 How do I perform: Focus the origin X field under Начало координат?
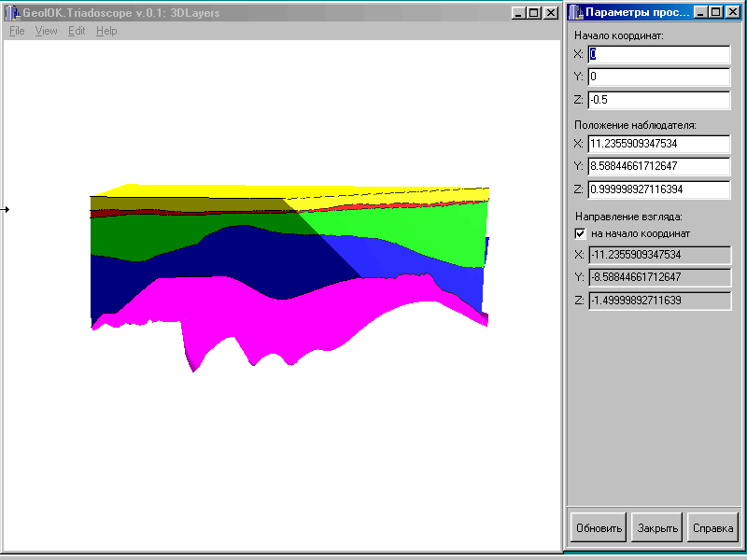tap(658, 54)
